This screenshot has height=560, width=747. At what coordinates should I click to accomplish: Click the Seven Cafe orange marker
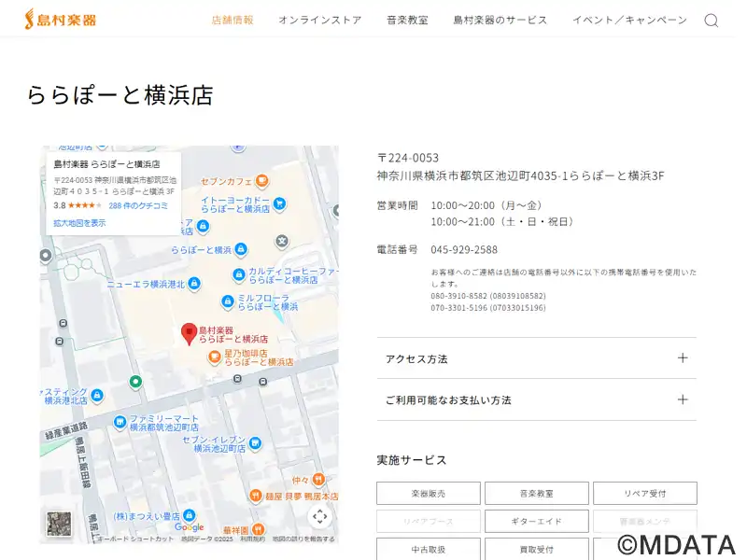[262, 180]
